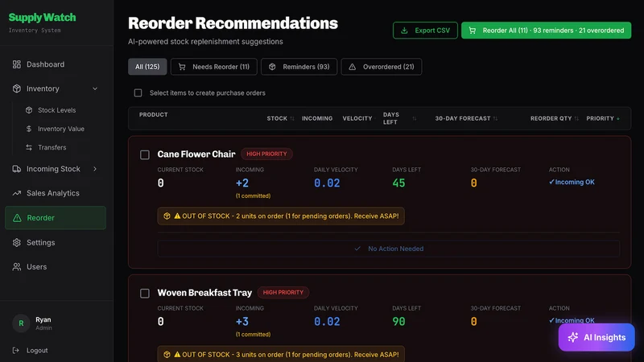
Task: Click the cart icon on Needs Reorder
Action: click(182, 67)
